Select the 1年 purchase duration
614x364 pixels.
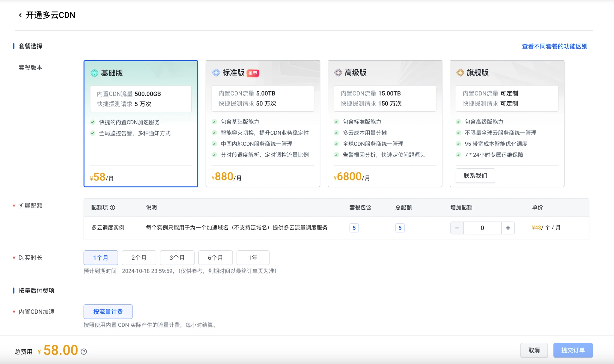[253, 258]
